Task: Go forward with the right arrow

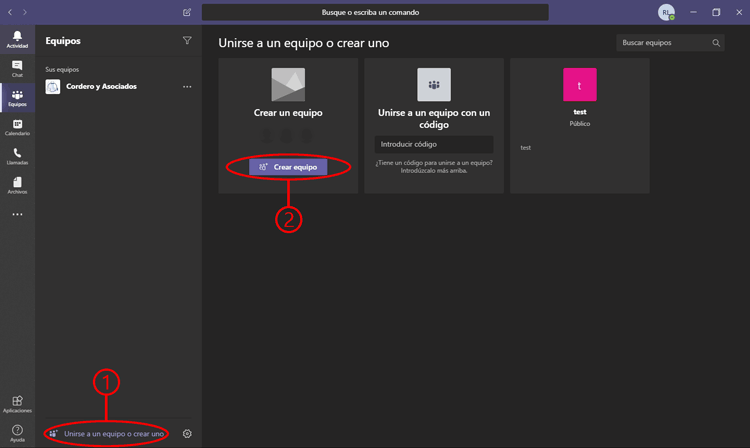Action: click(x=25, y=12)
